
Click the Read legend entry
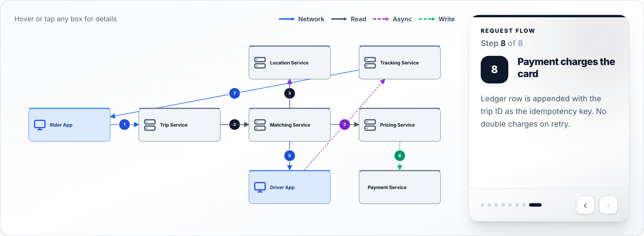tap(349, 19)
